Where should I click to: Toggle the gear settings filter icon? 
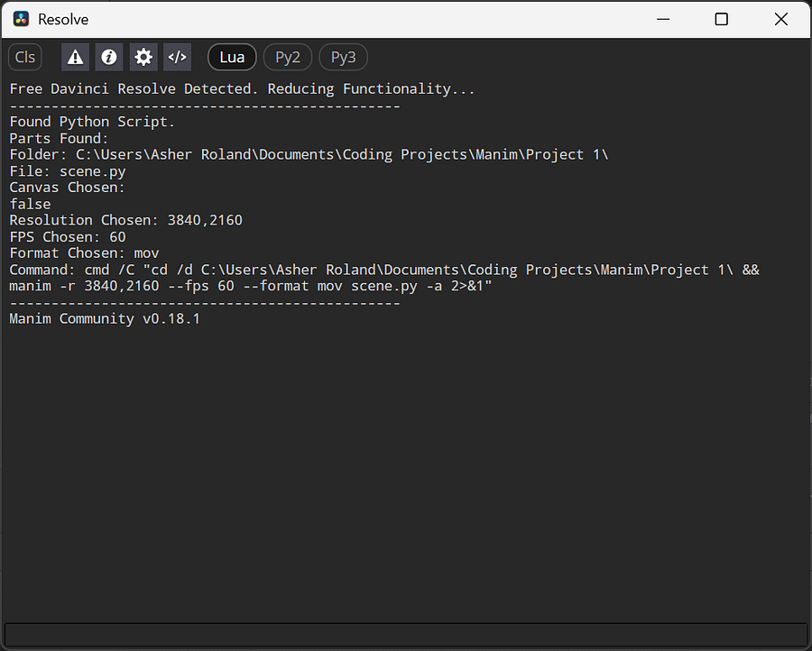point(143,57)
